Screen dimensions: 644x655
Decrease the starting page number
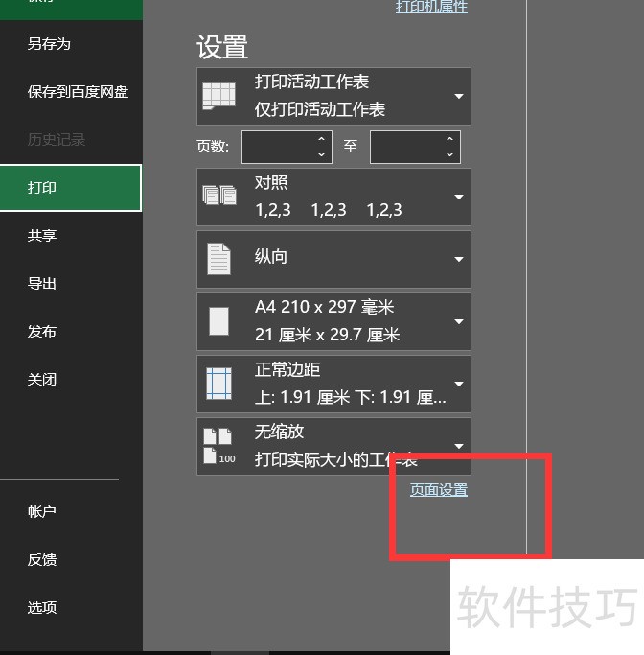click(x=321, y=154)
